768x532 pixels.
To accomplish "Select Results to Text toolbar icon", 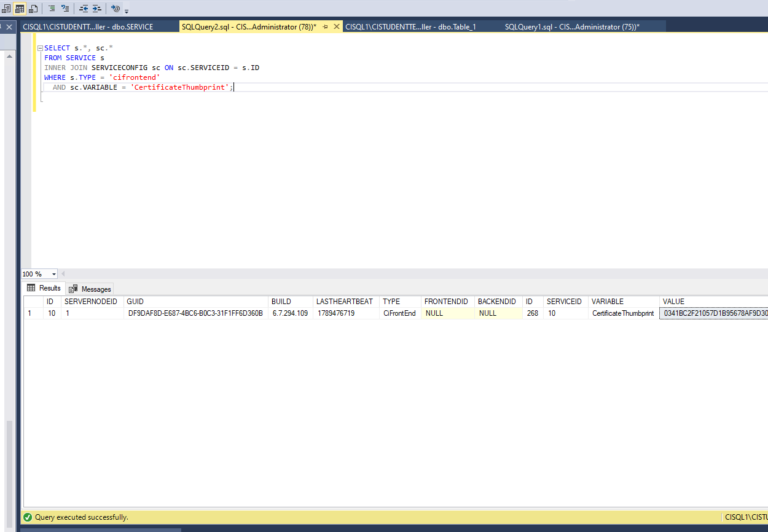I will pos(6,9).
